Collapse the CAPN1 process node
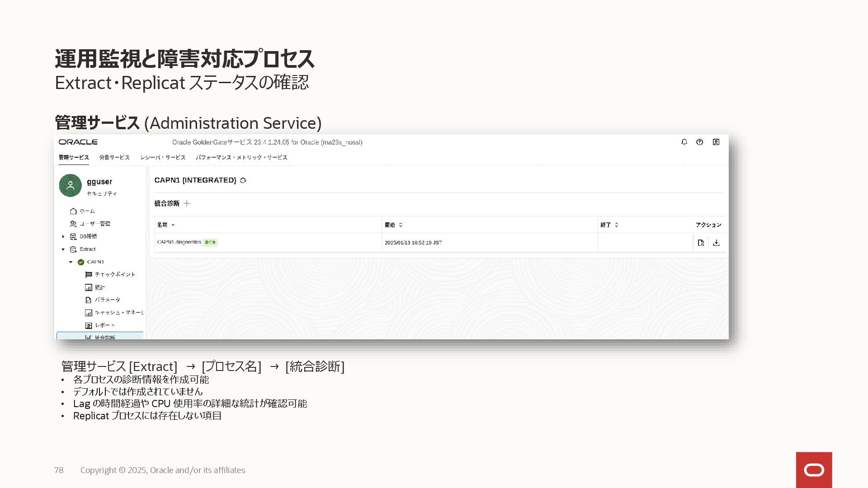The height and width of the screenshot is (488, 868). pos(71,262)
